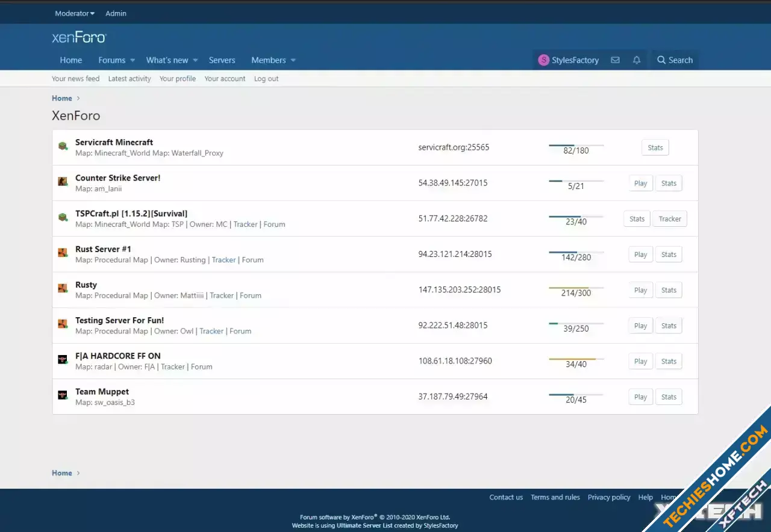Viewport: 771px width, 532px height.
Task: Click the bottom Home breadcrumb
Action: [x=62, y=473]
